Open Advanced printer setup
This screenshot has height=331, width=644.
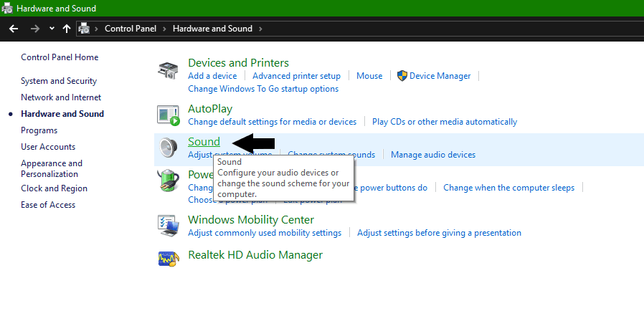tap(296, 76)
